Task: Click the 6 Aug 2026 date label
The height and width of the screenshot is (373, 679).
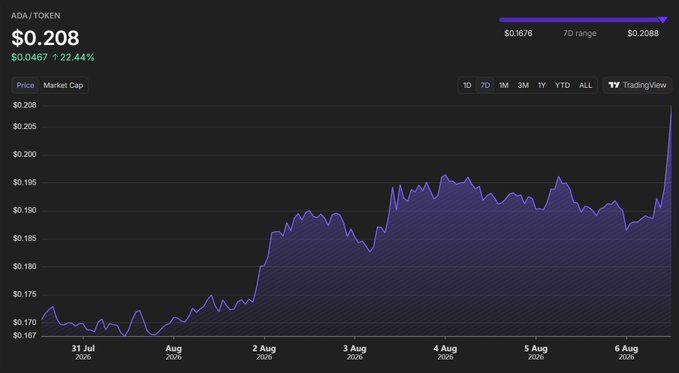Action: pyautogui.click(x=627, y=352)
